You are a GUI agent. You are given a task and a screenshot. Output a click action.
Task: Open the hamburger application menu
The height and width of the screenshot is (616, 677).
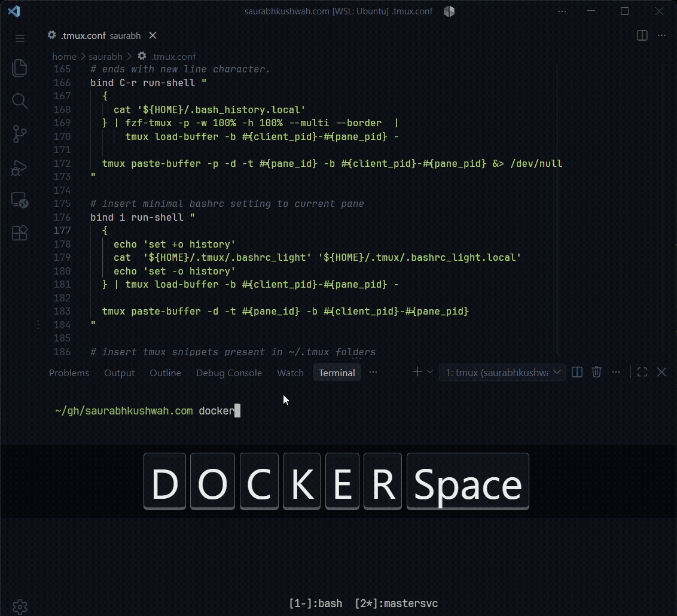click(20, 38)
